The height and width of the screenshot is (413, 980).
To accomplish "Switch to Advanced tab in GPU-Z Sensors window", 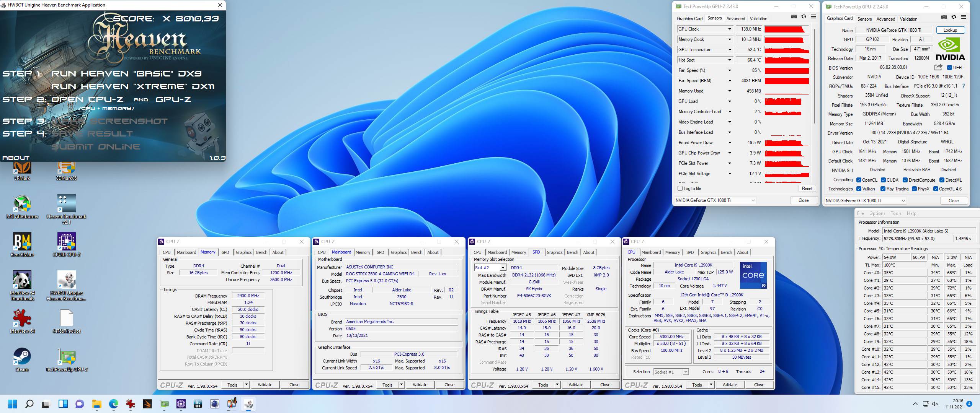I will point(735,18).
